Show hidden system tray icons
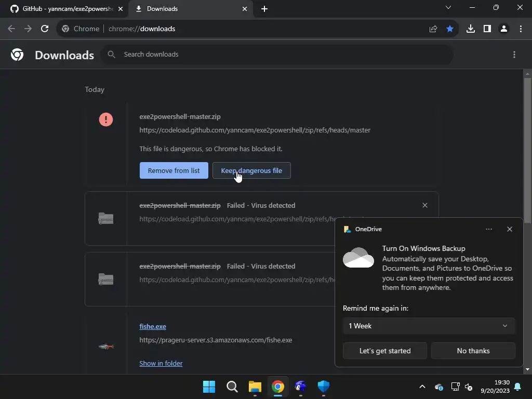Viewport: 532px width, 399px height. pos(422,387)
